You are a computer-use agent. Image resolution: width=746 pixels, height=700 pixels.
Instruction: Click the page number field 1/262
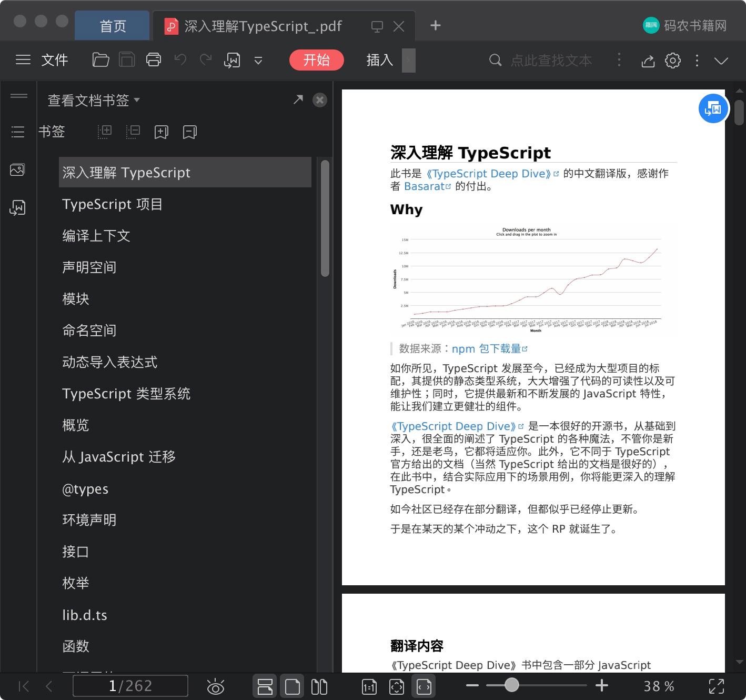pos(130,686)
